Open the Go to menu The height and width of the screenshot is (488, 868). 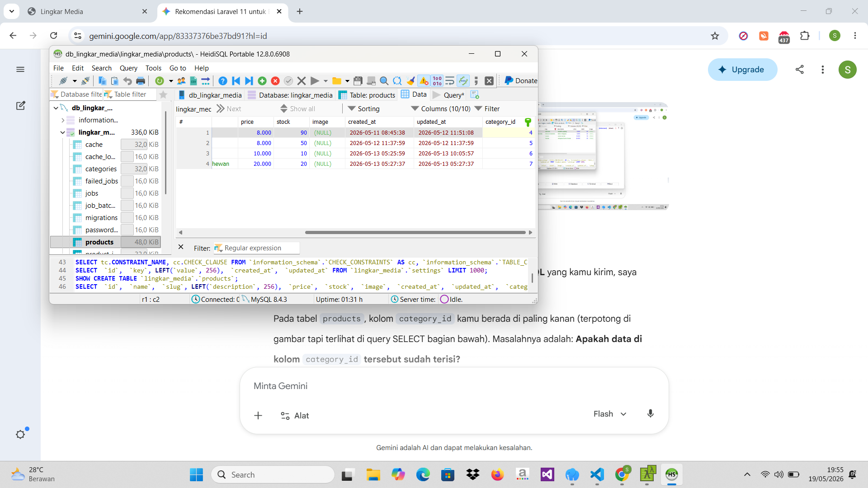[x=178, y=68]
